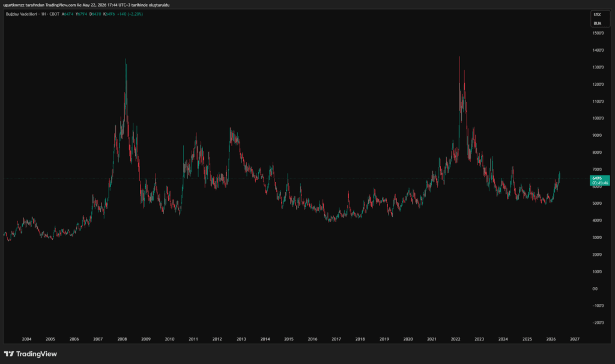The height and width of the screenshot is (364, 615).
Task: Click the 2027 label on time axis
Action: (575, 339)
